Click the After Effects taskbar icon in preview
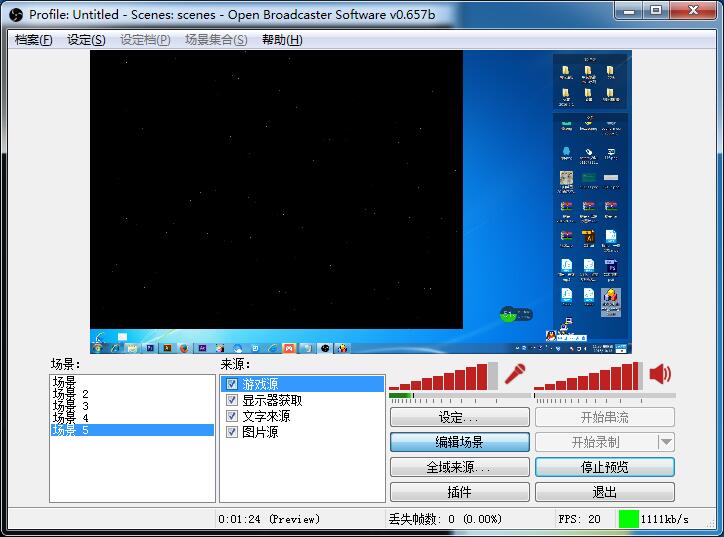This screenshot has height=537, width=724. (202, 348)
